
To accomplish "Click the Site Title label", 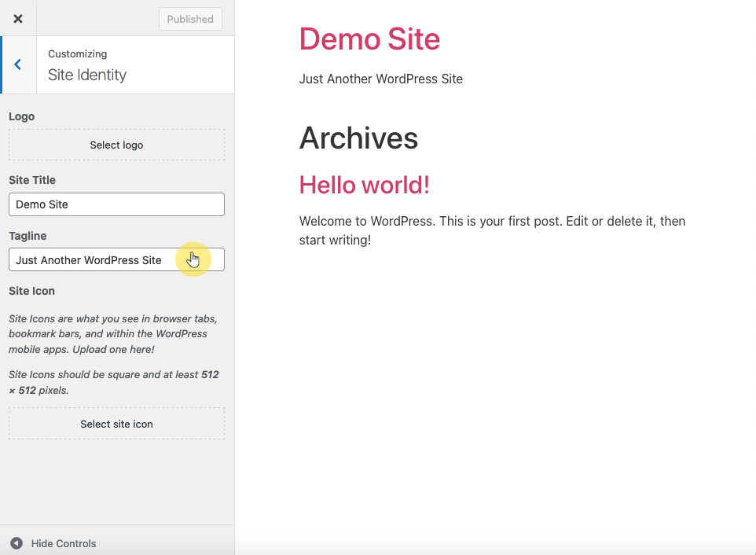I will click(32, 180).
